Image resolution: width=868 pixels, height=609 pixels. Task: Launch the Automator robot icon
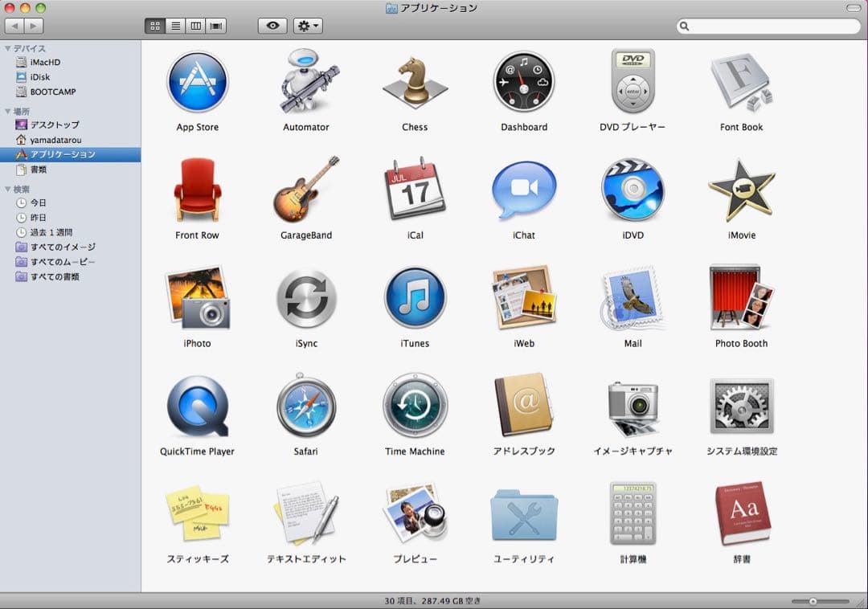[x=305, y=80]
